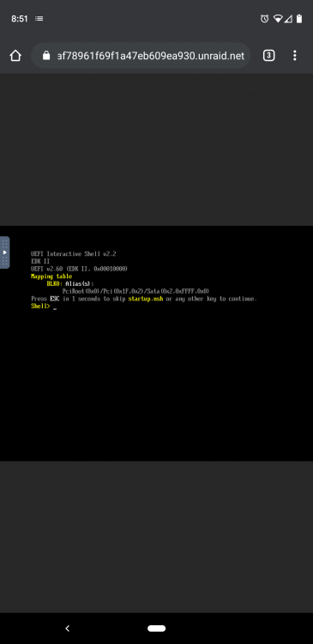Click the 'EDK II' line
313x644 pixels.
pos(40,262)
